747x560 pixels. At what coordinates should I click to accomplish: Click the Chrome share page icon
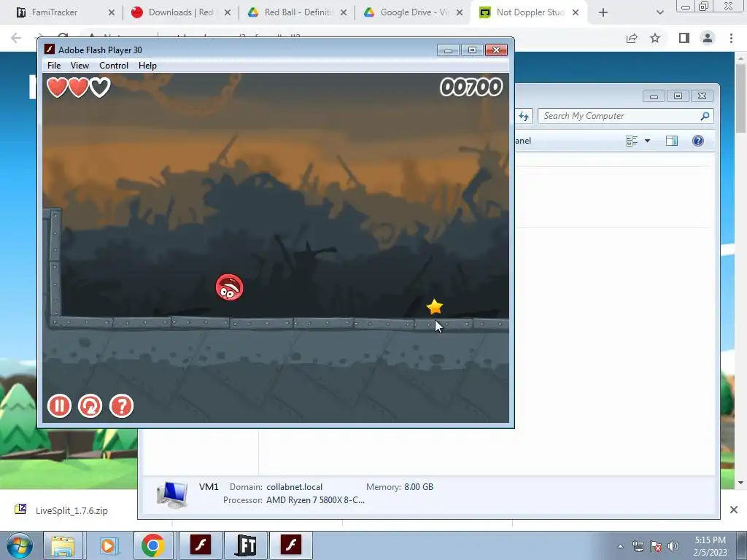(x=632, y=38)
